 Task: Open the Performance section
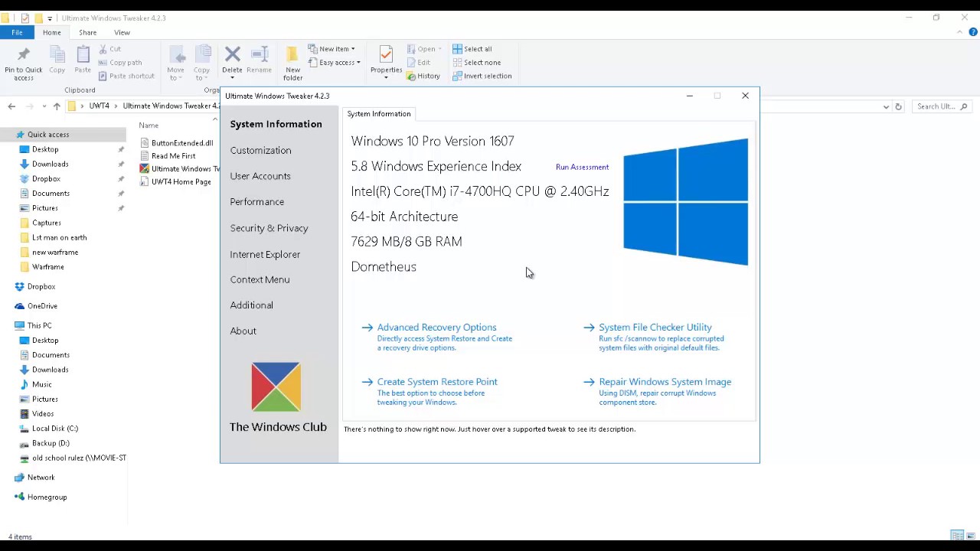pos(257,202)
